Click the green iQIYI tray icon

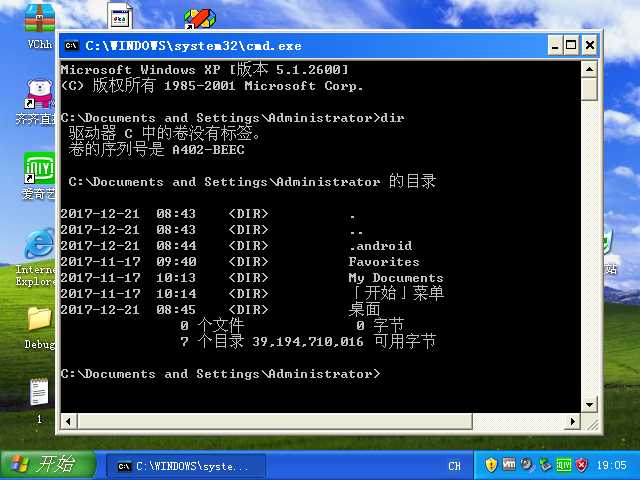tap(564, 464)
